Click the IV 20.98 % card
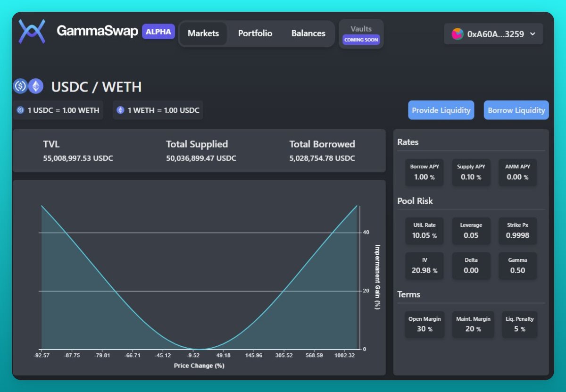 424,266
